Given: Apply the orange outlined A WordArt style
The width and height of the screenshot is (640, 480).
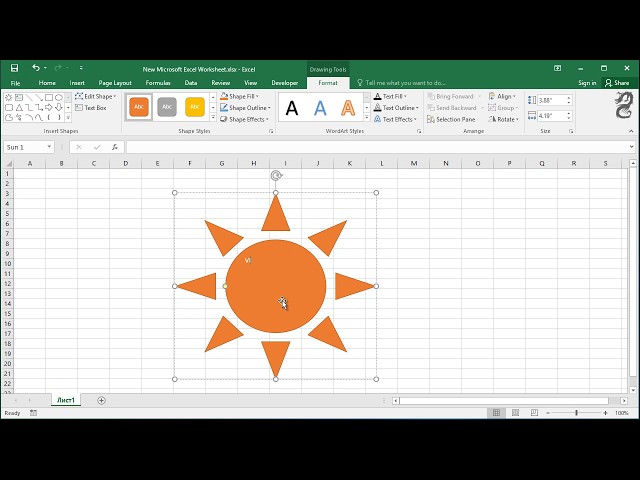Looking at the screenshot, I should tap(348, 108).
